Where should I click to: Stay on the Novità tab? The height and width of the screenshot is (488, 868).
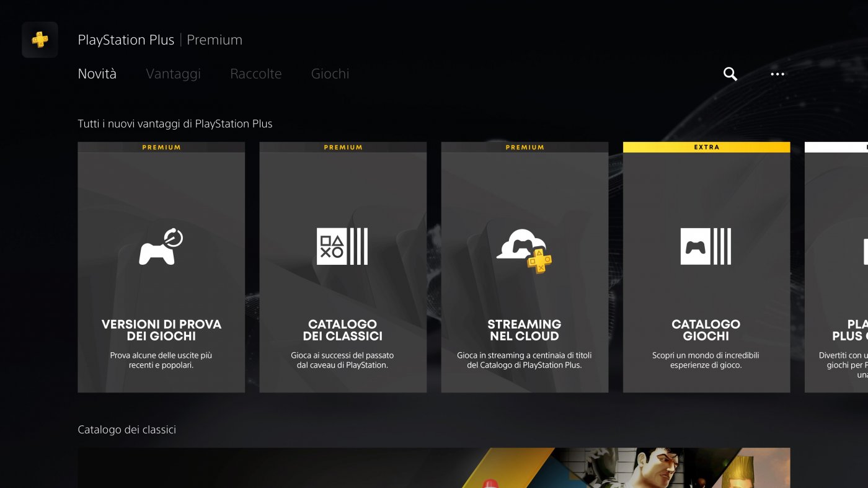click(97, 73)
